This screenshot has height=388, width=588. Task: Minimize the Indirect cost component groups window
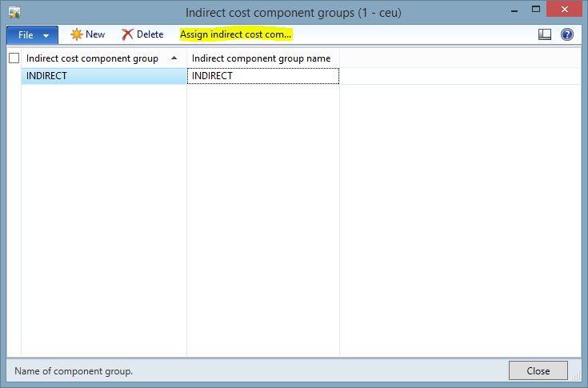click(x=514, y=11)
